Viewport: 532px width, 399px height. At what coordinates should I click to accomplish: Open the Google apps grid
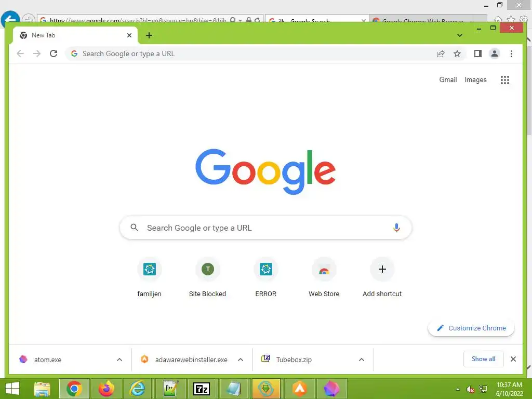pyautogui.click(x=505, y=79)
